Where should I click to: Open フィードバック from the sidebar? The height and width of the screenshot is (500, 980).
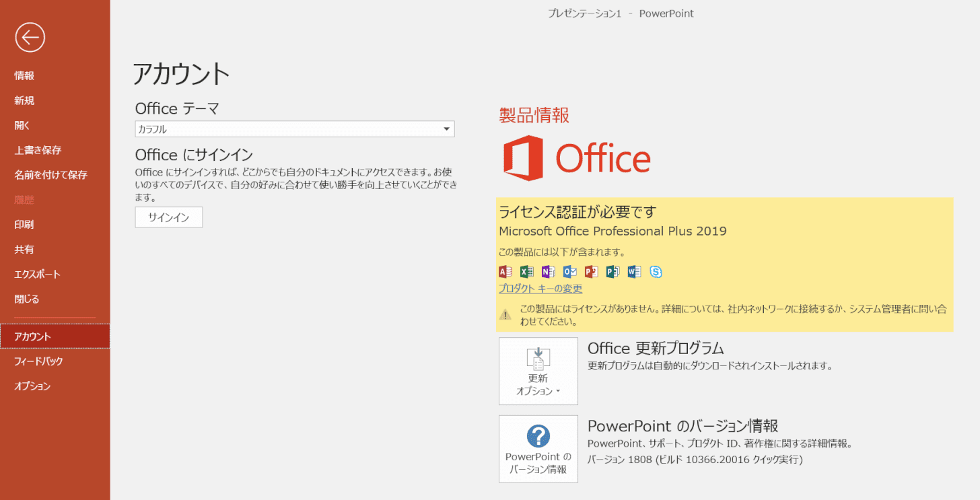[55, 361]
